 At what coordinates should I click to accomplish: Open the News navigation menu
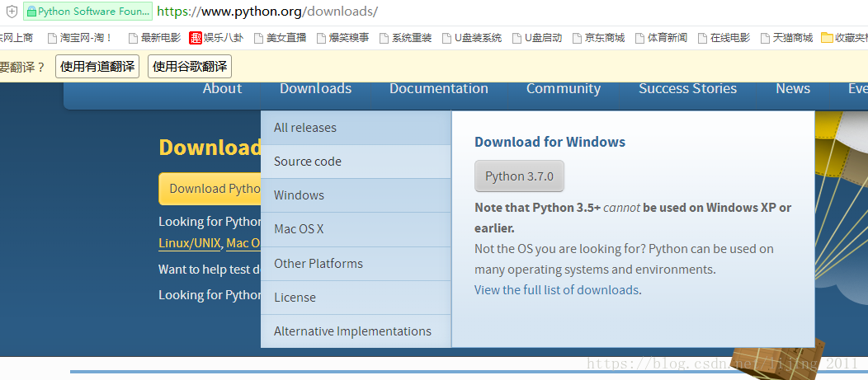(793, 88)
